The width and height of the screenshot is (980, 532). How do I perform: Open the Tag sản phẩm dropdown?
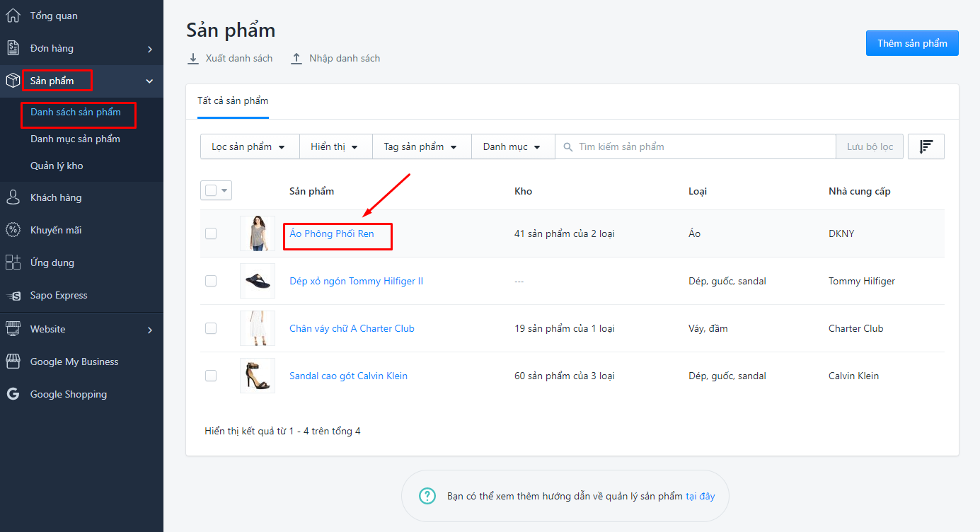tap(422, 146)
